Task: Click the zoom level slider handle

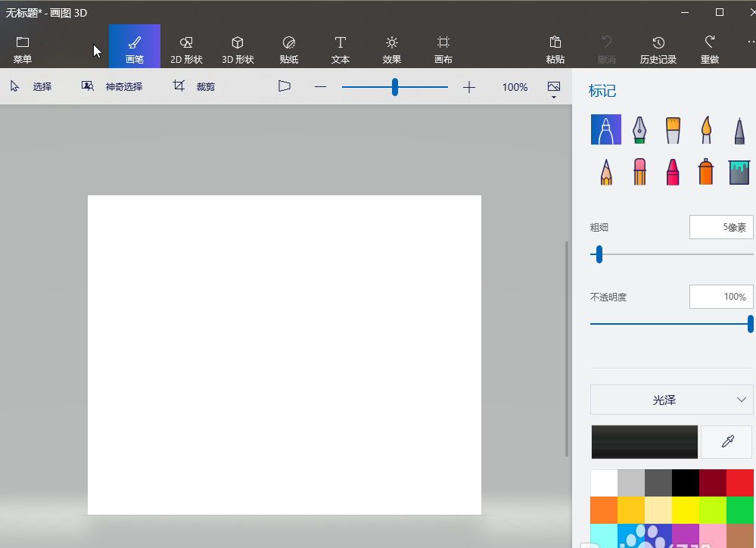Action: point(395,87)
